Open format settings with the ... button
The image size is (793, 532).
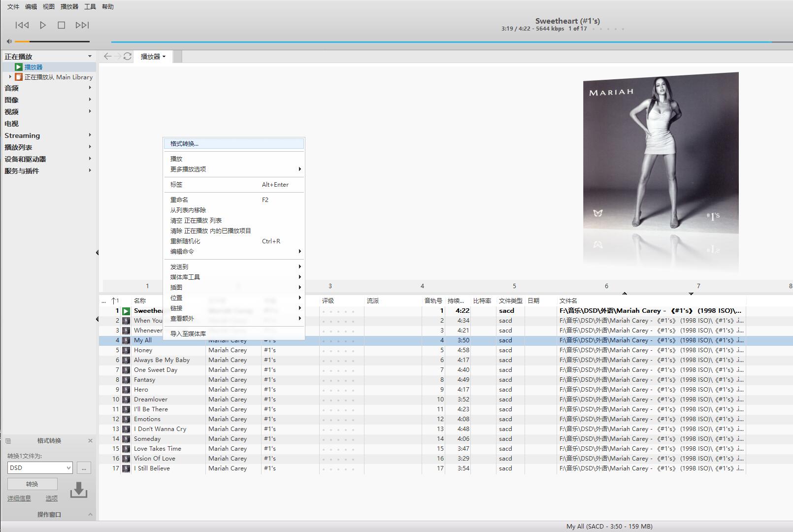coord(84,468)
